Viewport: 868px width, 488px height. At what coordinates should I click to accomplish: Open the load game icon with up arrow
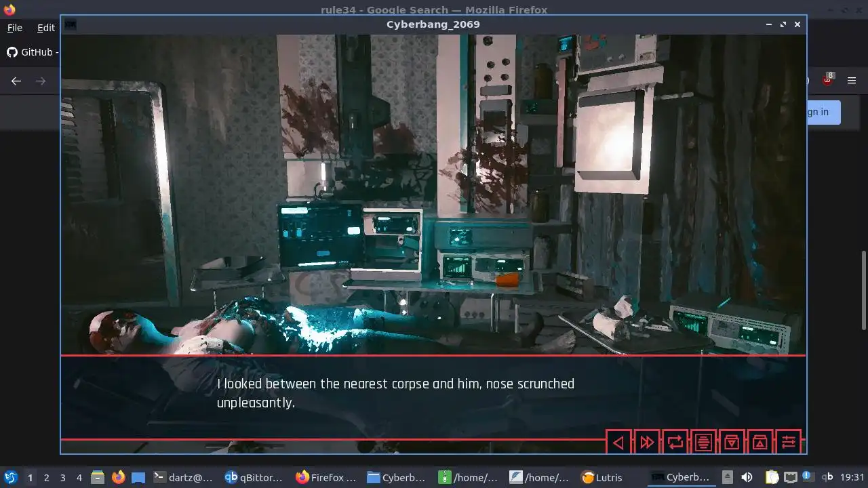pyautogui.click(x=760, y=443)
